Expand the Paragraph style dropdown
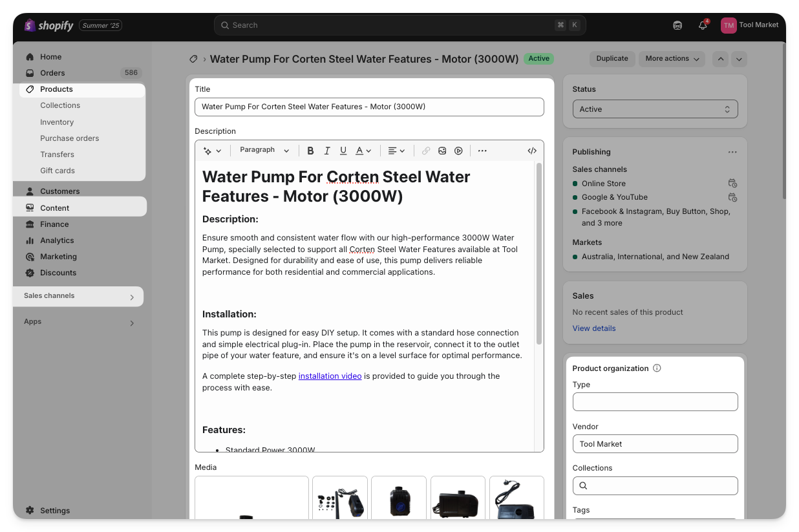Image resolution: width=799 pixels, height=532 pixels. (264, 150)
